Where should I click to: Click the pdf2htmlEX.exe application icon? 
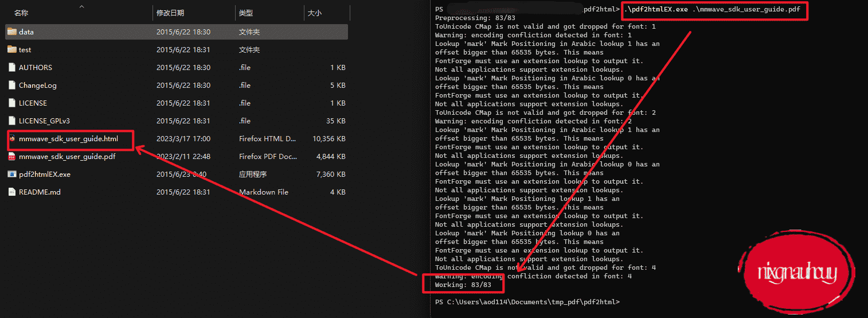(x=12, y=174)
